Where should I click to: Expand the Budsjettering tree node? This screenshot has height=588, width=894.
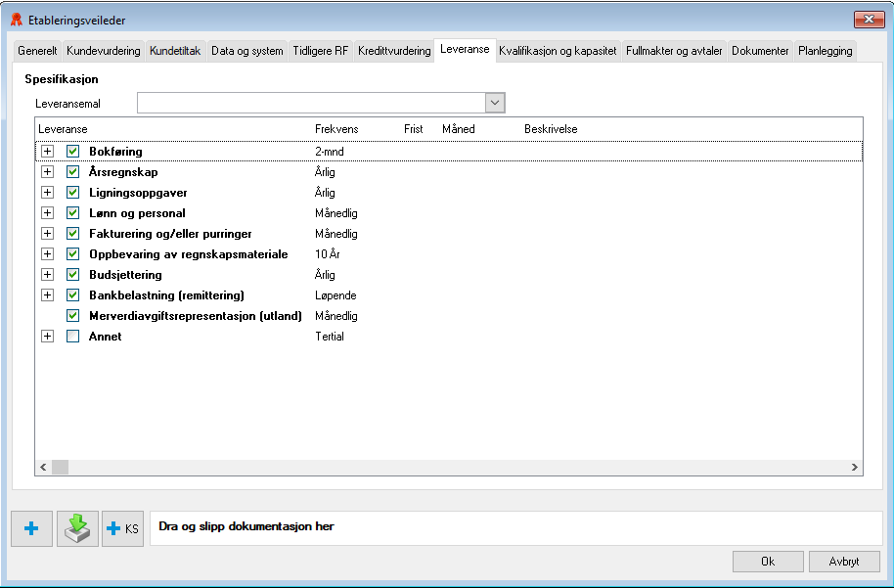[47, 274]
